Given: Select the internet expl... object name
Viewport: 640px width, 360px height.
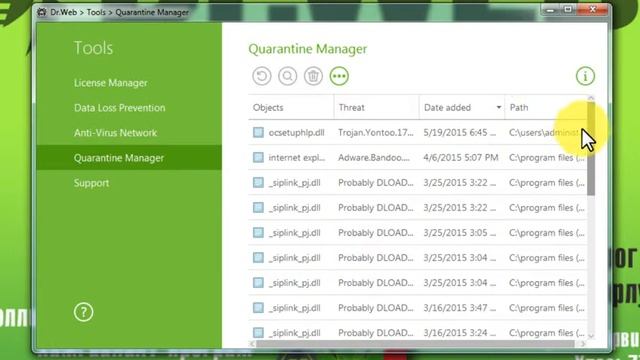Looking at the screenshot, I should 297,158.
